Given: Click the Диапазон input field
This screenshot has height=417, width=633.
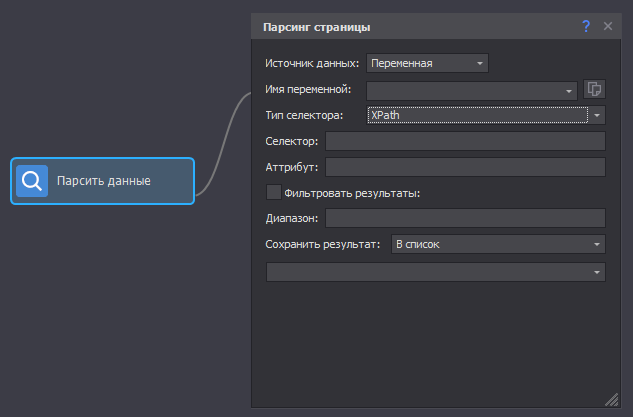Looking at the screenshot, I should pyautogui.click(x=465, y=218).
